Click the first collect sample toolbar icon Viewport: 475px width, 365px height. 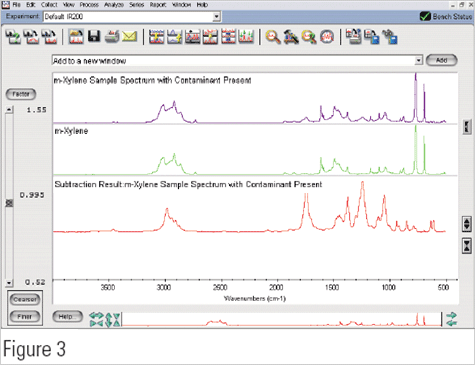pos(13,37)
